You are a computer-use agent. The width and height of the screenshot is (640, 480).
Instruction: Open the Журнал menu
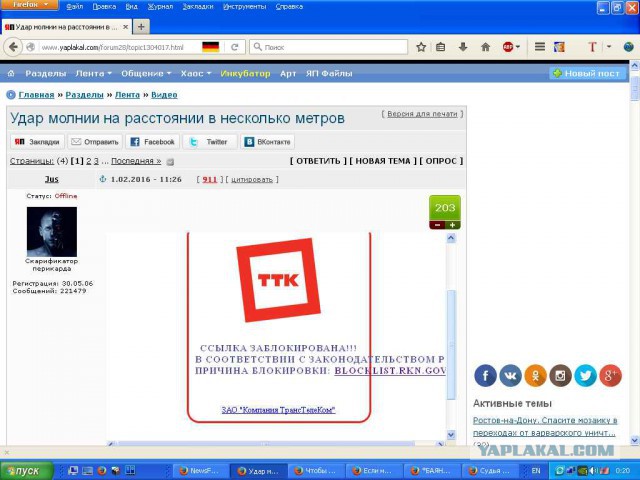[x=160, y=7]
